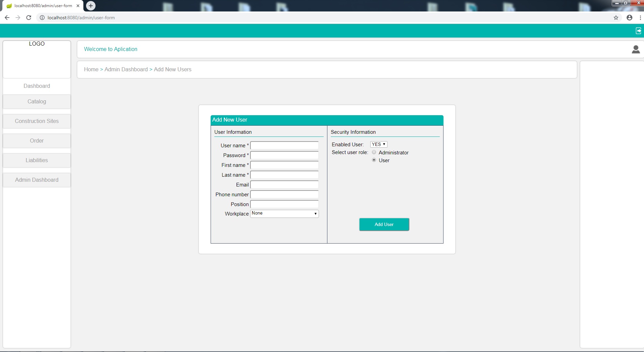
Task: Click the Select user role label
Action: point(350,152)
